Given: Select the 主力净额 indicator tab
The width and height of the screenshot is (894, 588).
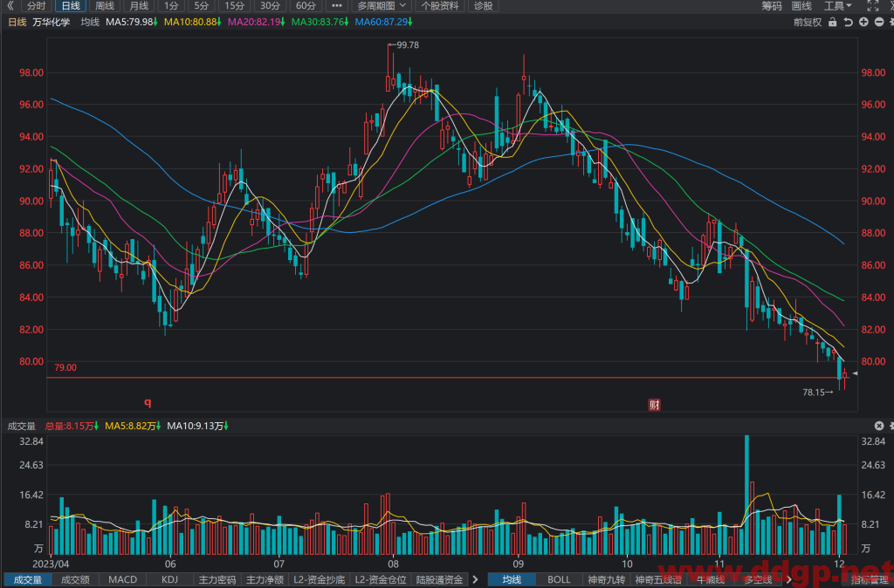Looking at the screenshot, I should (265, 579).
